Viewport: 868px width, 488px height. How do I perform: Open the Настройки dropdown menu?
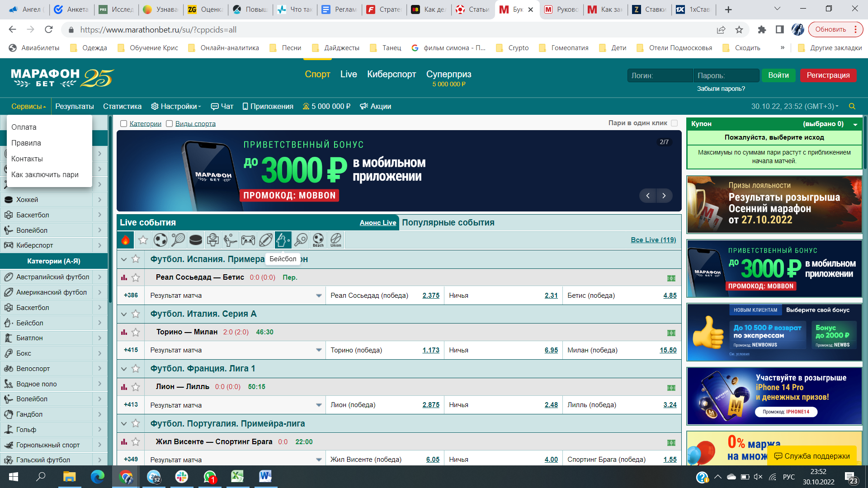(x=176, y=106)
